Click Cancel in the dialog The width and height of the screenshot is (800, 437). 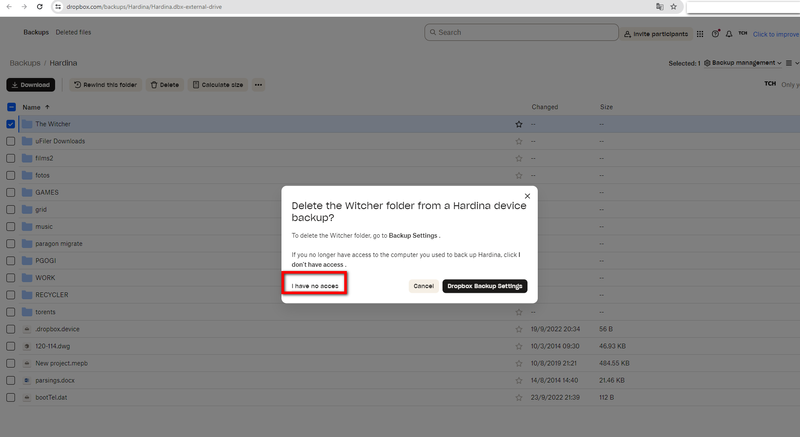click(423, 286)
